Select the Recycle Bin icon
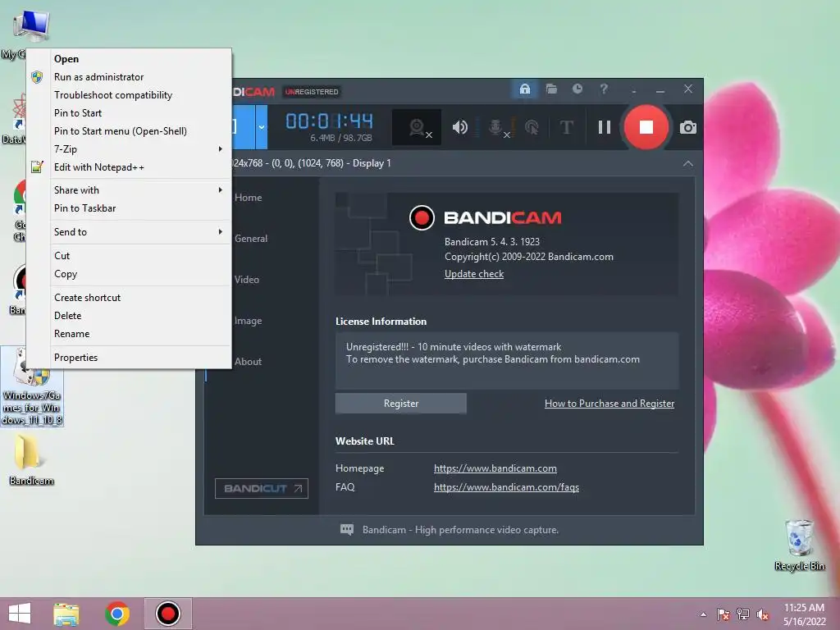The width and height of the screenshot is (840, 630). pos(799,545)
